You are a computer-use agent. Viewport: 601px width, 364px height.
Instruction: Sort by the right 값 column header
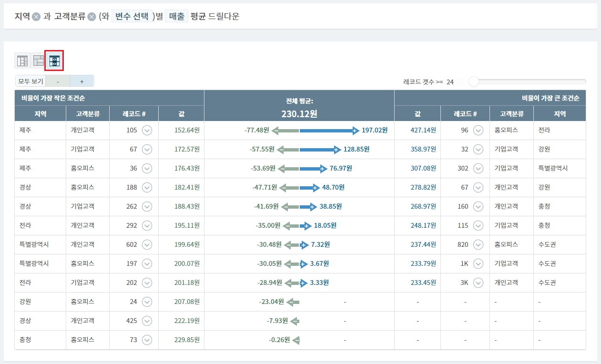(x=418, y=114)
